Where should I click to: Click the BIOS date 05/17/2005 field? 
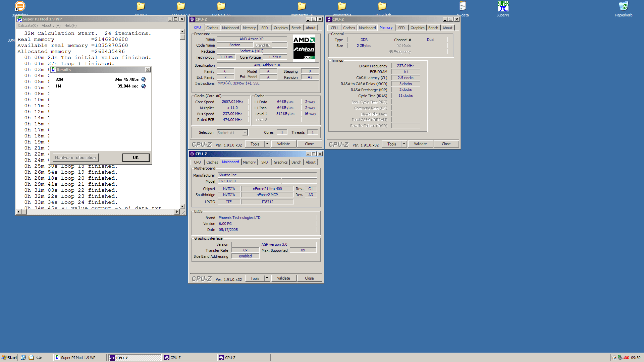click(267, 230)
